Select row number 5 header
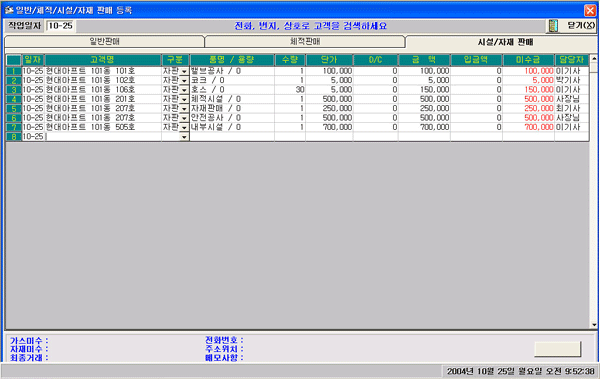The width and height of the screenshot is (600, 379). [x=14, y=108]
